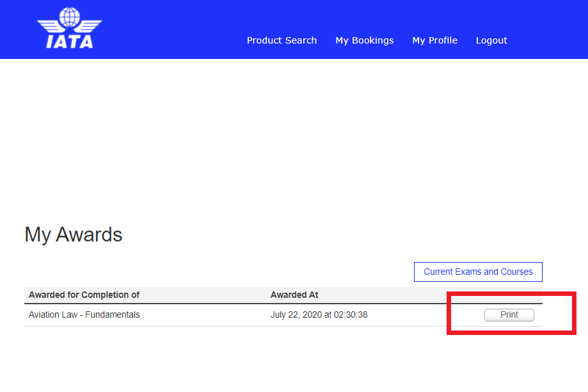Open the Product Search page
This screenshot has width=588, height=392.
click(x=282, y=40)
